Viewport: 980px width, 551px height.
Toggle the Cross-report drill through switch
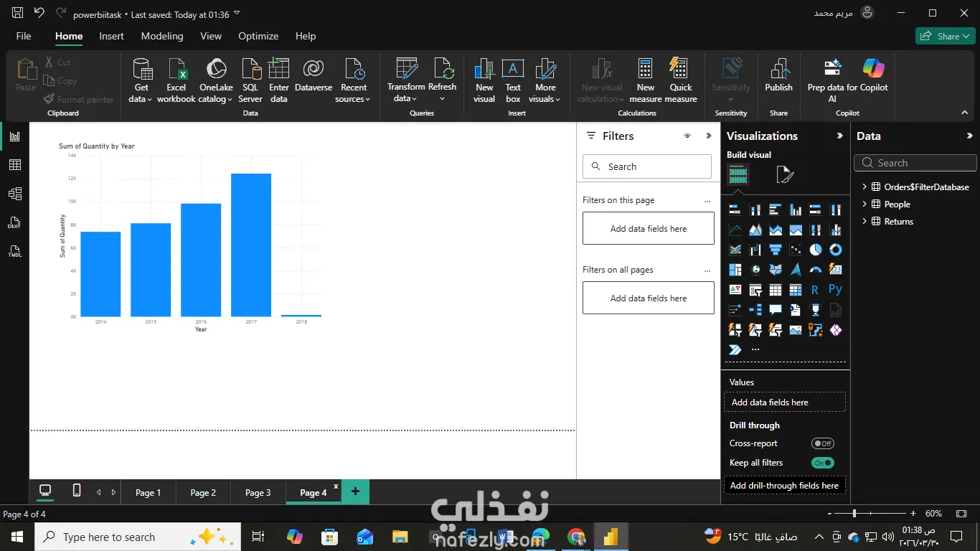(822, 443)
